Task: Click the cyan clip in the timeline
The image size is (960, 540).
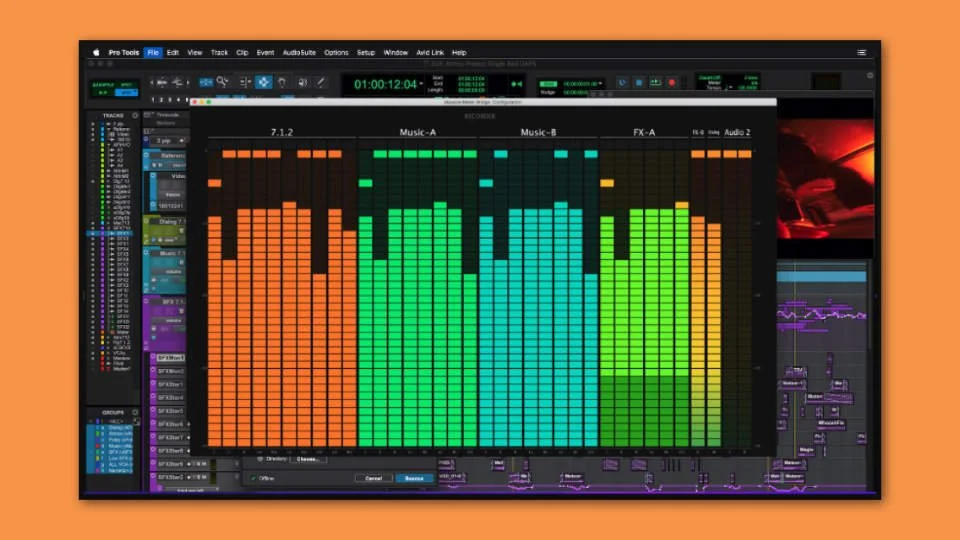Action: 822,277
